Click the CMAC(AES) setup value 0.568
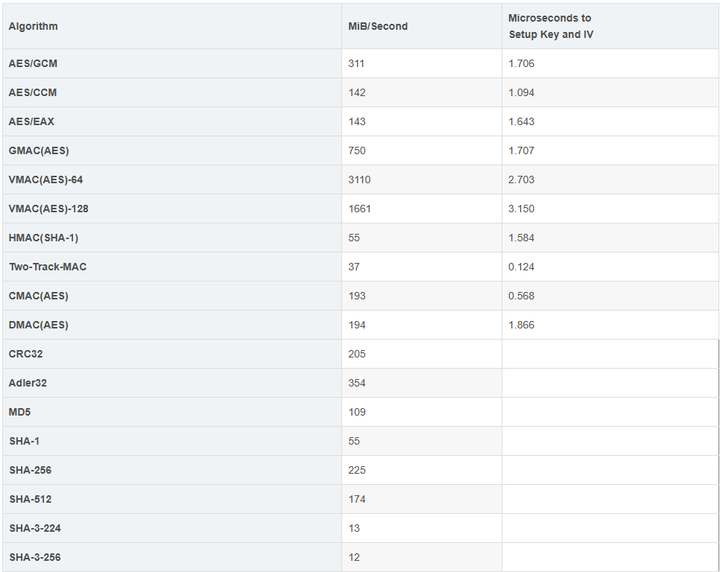The image size is (720, 572). tap(521, 296)
